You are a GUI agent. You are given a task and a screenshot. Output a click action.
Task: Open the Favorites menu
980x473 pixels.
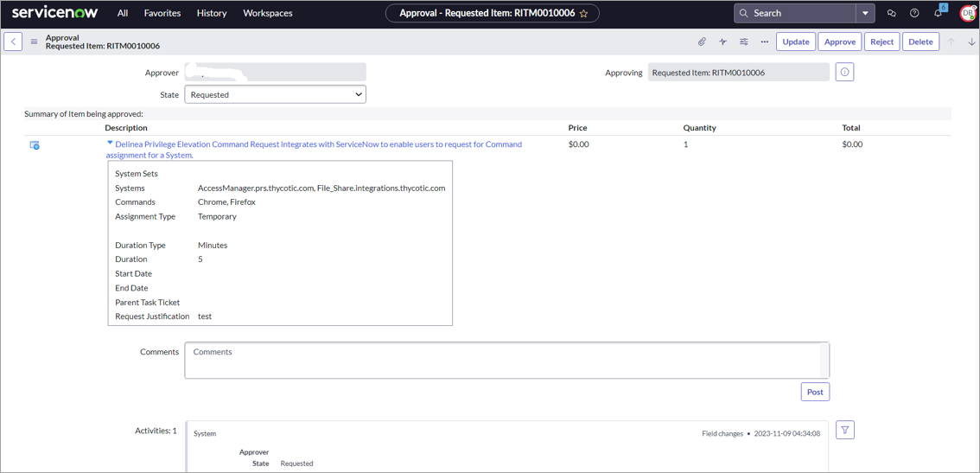coord(162,13)
